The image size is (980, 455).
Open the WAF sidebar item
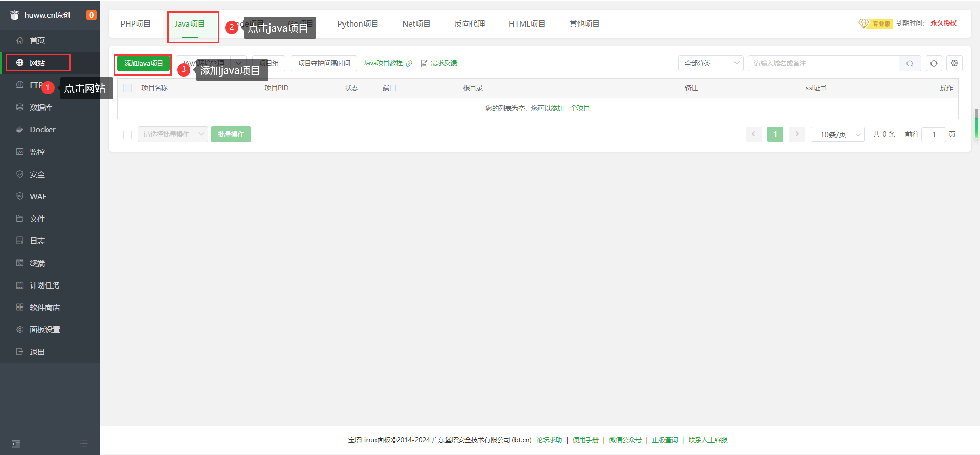[x=38, y=197]
